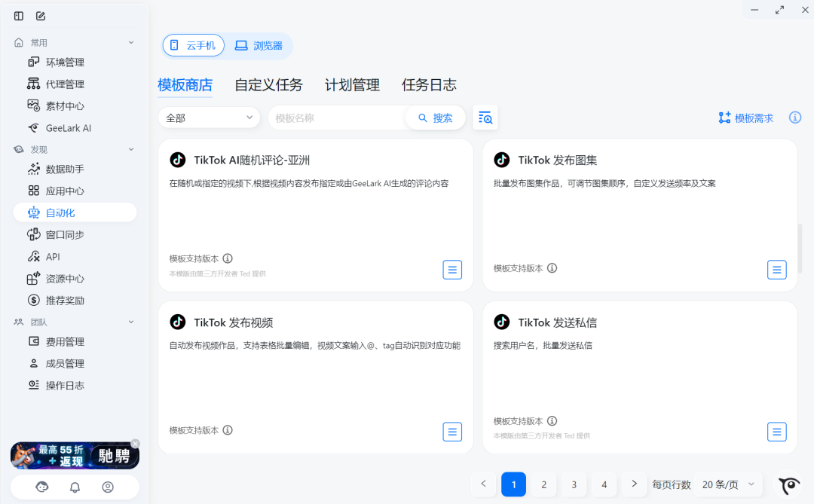Collapse the 常用 sidebar section
Viewport: 814px width, 504px height.
(x=130, y=41)
